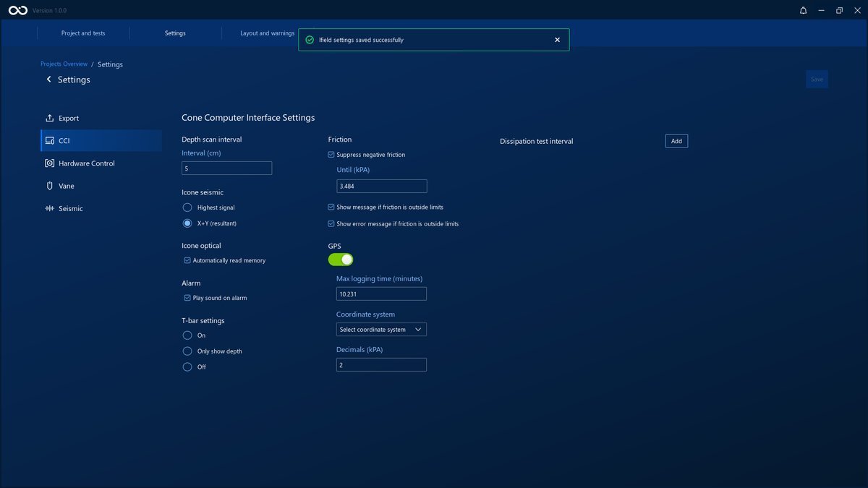Click the Save button
The width and height of the screenshot is (868, 488).
coord(817,80)
